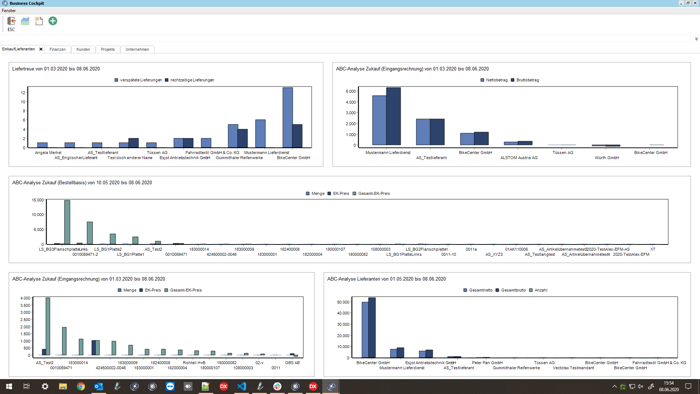Open Google Chrome from the taskbar
Screen dimensions: 700x394
(x=80, y=386)
